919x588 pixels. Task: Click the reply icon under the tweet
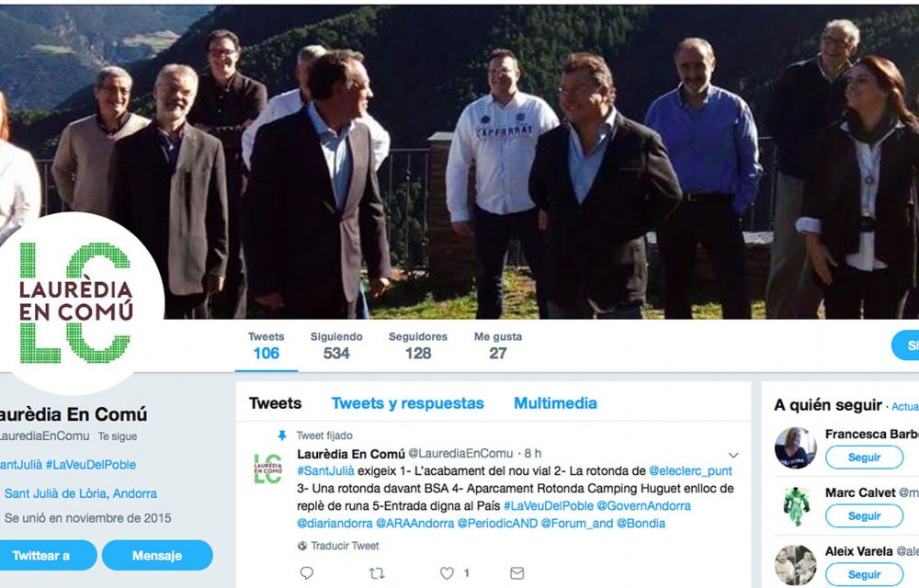(x=307, y=572)
